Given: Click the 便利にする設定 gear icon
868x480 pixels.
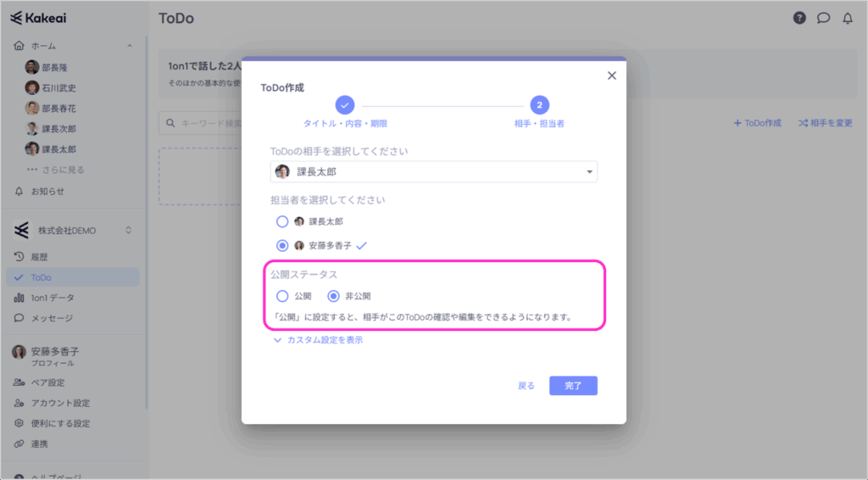Looking at the screenshot, I should tap(19, 423).
